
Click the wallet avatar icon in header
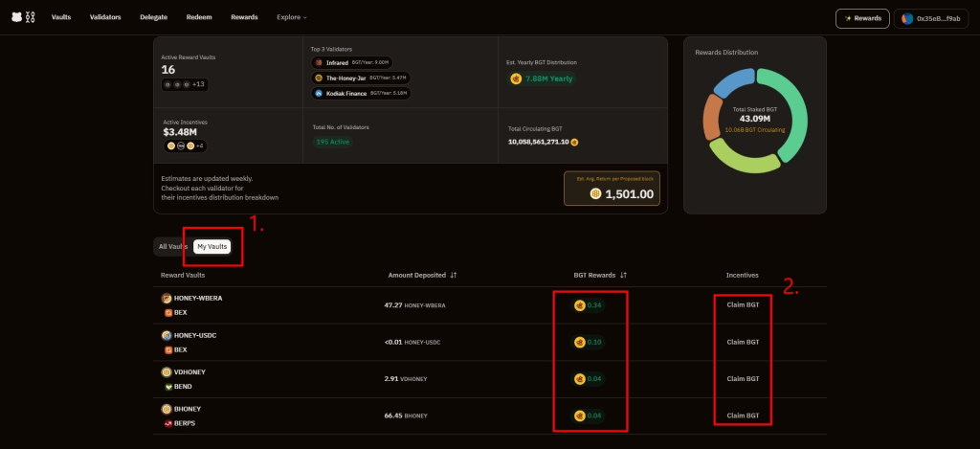[907, 18]
